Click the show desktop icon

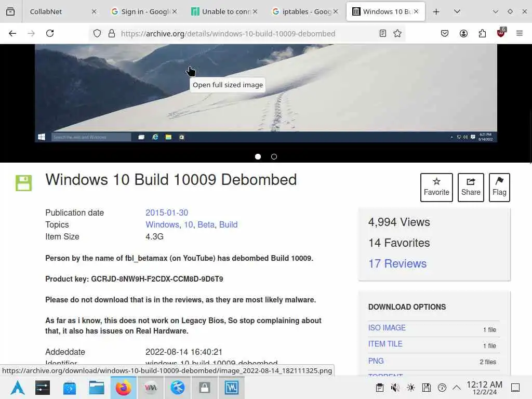click(x=515, y=388)
